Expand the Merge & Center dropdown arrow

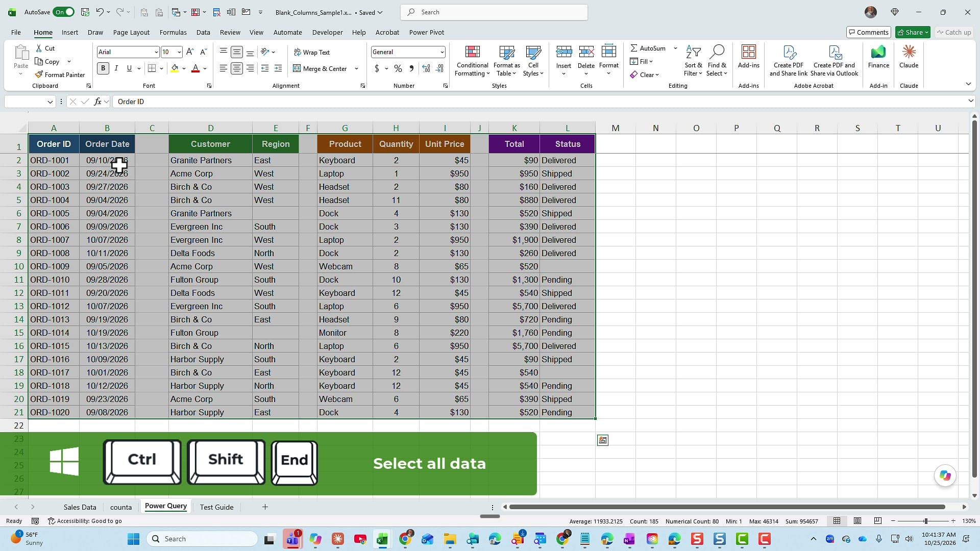pyautogui.click(x=356, y=68)
